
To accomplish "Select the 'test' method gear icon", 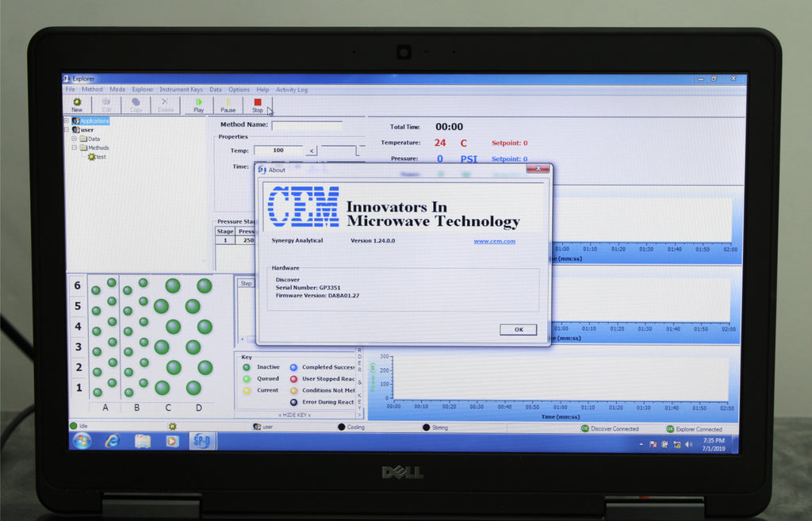I will pos(92,157).
